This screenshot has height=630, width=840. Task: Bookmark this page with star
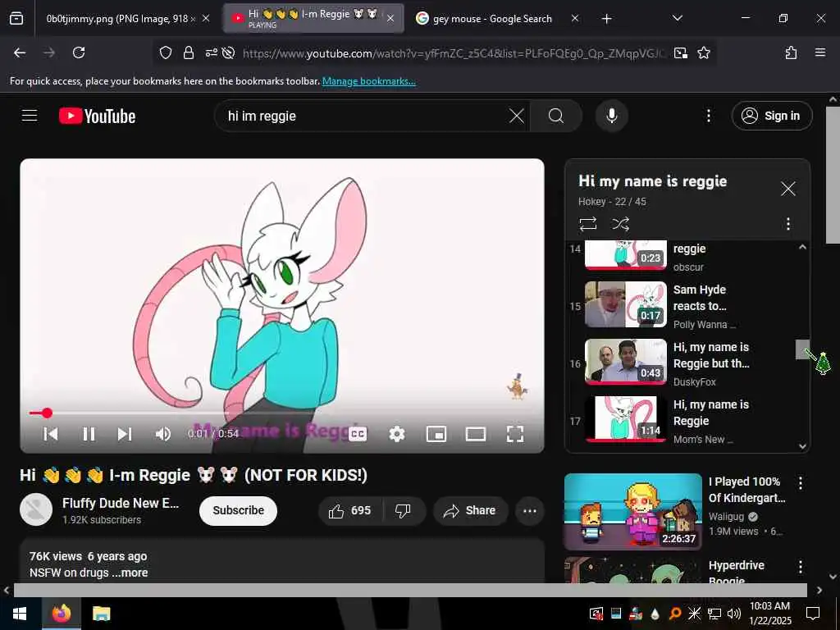pos(703,52)
